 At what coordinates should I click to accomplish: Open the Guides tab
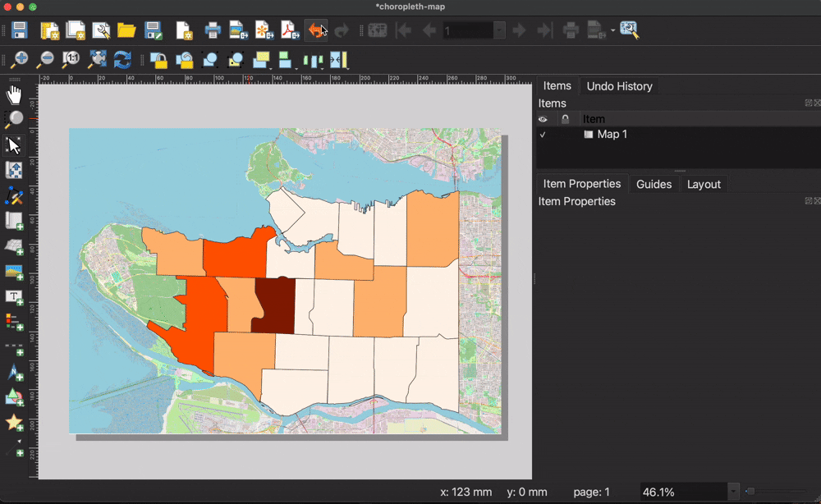(654, 184)
